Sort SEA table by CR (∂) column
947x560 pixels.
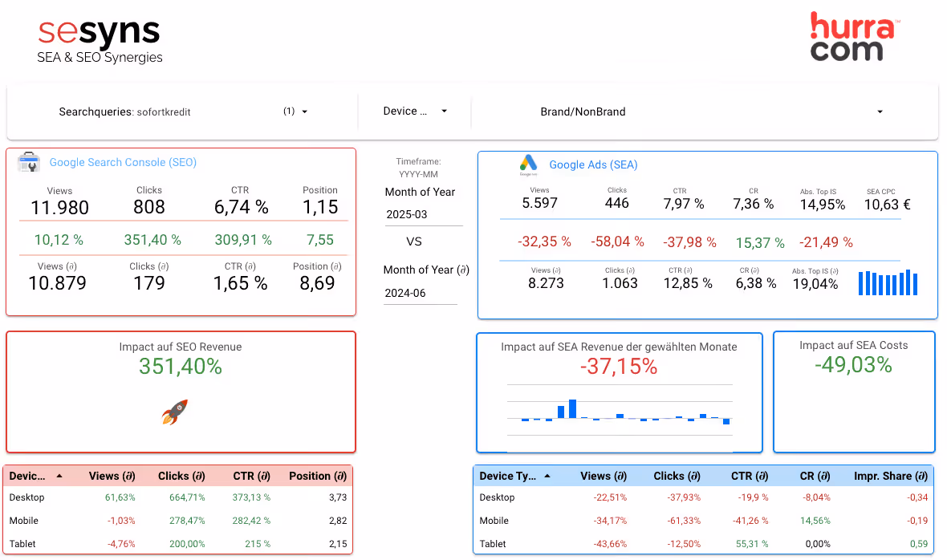815,476
